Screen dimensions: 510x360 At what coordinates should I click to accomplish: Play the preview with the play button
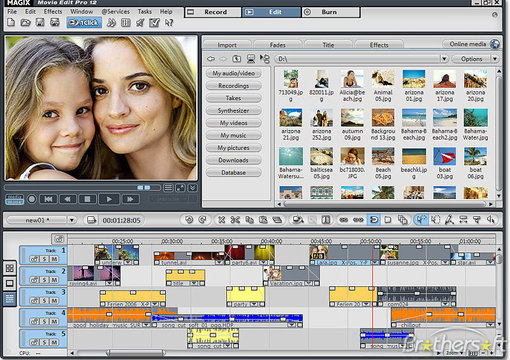pos(109,199)
